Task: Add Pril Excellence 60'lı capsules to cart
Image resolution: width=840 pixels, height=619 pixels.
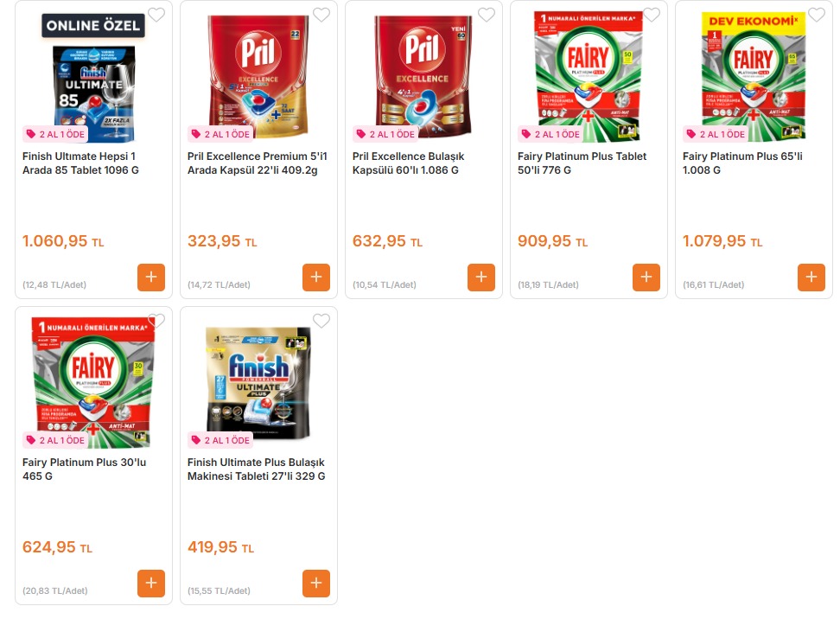Action: click(x=481, y=278)
